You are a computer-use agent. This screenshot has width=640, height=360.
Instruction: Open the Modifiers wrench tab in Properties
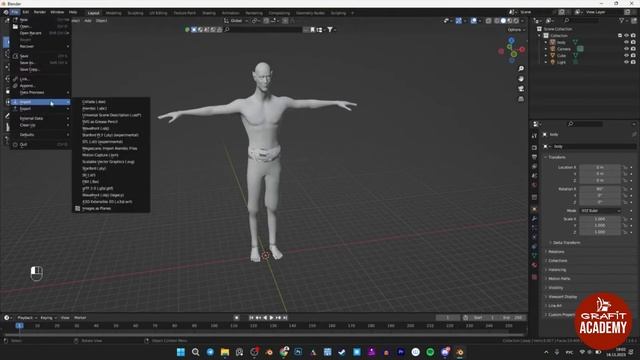click(534, 219)
